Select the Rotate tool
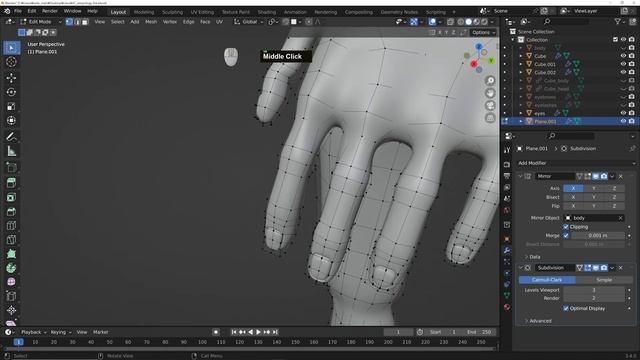 tap(11, 92)
